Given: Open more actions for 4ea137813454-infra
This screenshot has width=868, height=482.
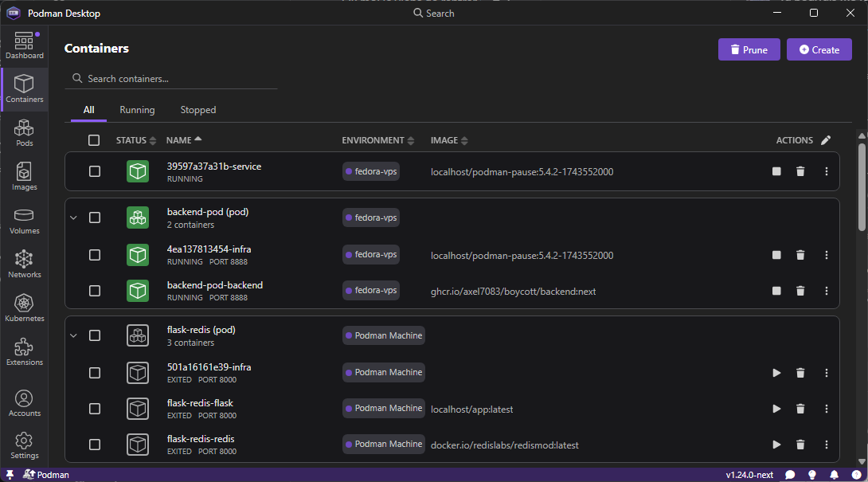Looking at the screenshot, I should coord(826,255).
